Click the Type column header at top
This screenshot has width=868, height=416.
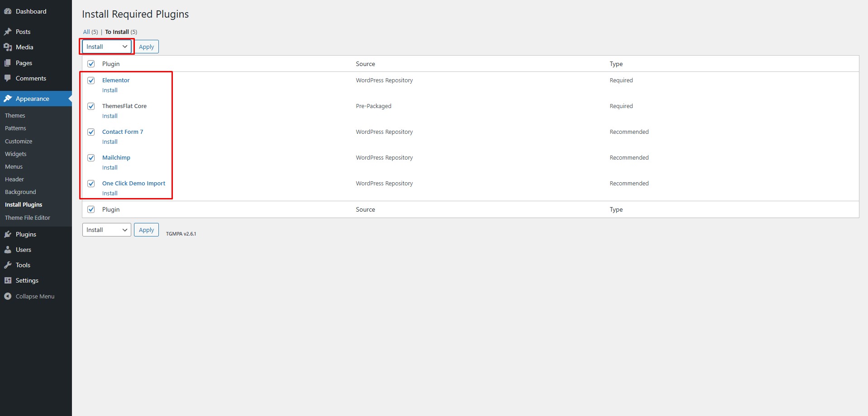click(x=616, y=64)
